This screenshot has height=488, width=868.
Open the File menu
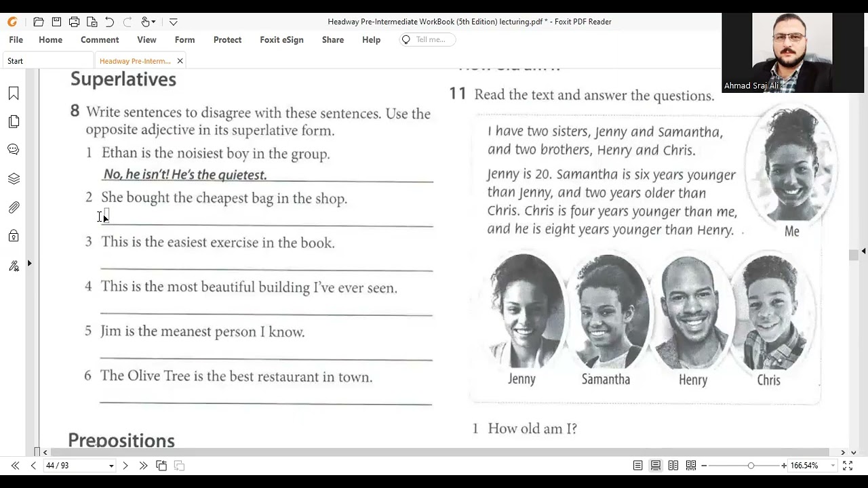[16, 40]
